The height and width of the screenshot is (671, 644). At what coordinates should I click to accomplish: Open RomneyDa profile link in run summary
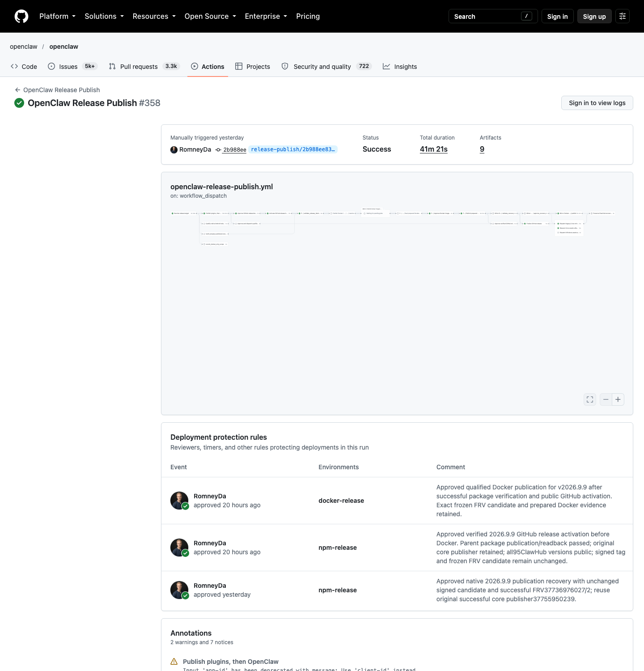[x=195, y=149]
